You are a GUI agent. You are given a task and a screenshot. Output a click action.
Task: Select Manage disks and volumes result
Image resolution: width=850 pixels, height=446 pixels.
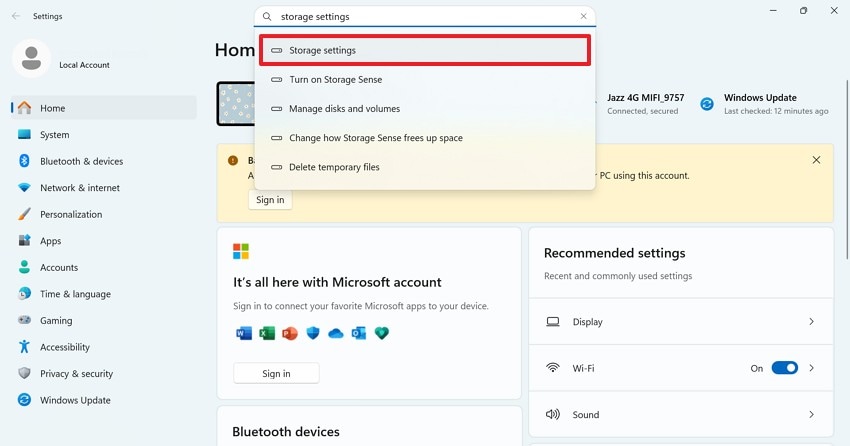(425, 109)
